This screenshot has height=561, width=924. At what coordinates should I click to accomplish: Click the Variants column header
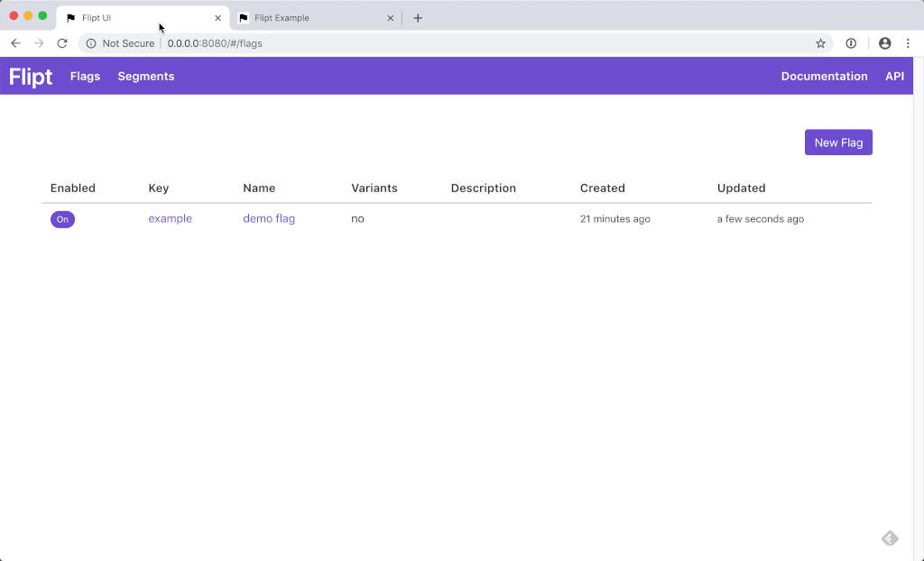pyautogui.click(x=374, y=188)
